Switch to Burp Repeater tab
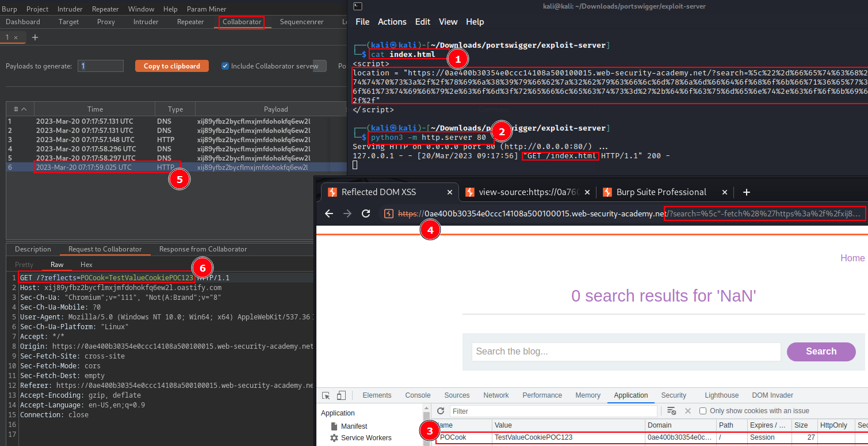The height and width of the screenshot is (446, 868). 190,22
